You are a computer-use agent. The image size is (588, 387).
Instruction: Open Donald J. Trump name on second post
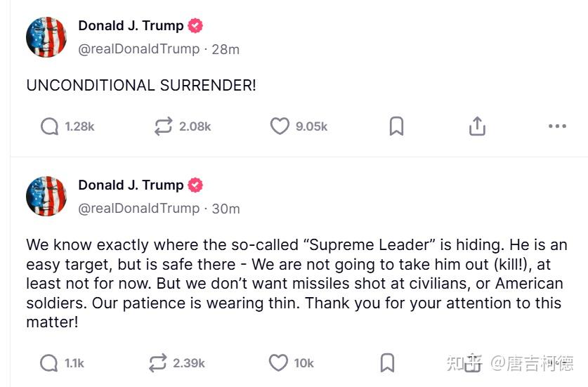click(131, 185)
